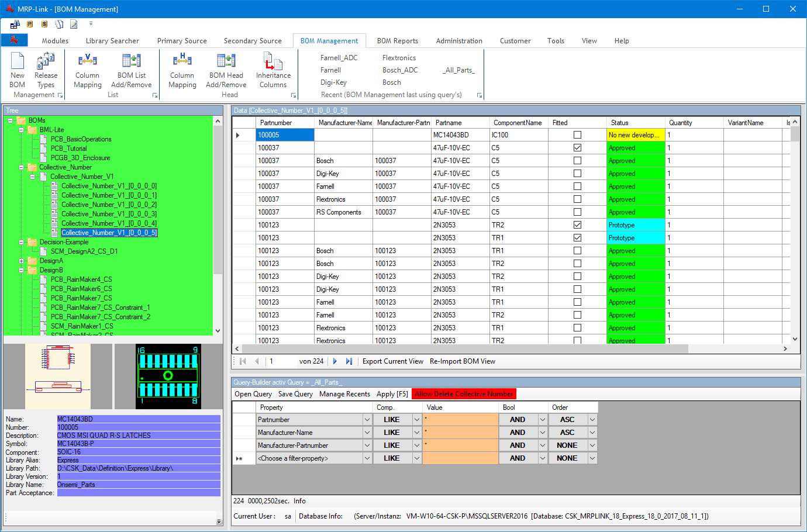
Task: Open the Recent queries group dialog launcher
Action: (480, 95)
